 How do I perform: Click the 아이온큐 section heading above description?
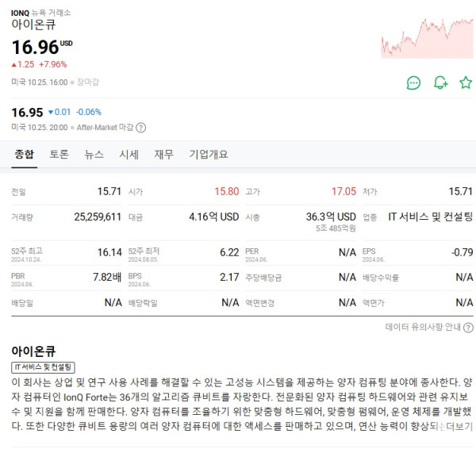(33, 351)
